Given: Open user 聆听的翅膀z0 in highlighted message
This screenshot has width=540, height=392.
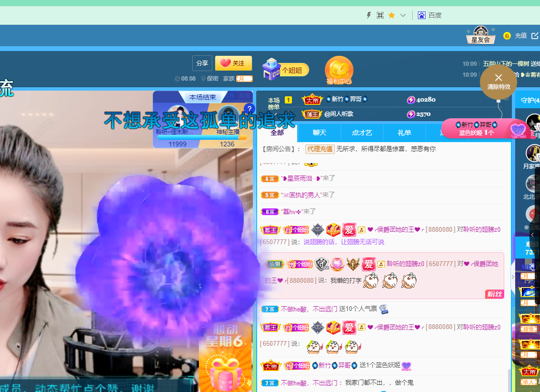Looking at the screenshot, I should tap(405, 264).
